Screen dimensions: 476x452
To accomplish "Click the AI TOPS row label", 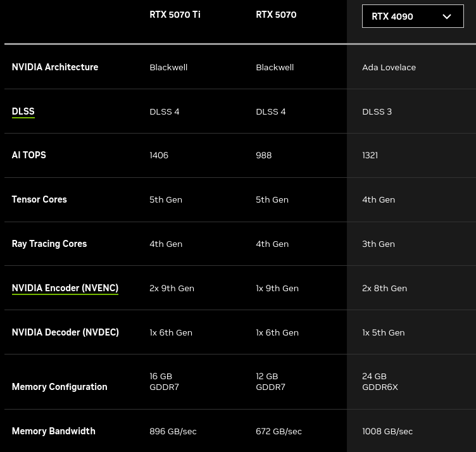I will coord(29,155).
